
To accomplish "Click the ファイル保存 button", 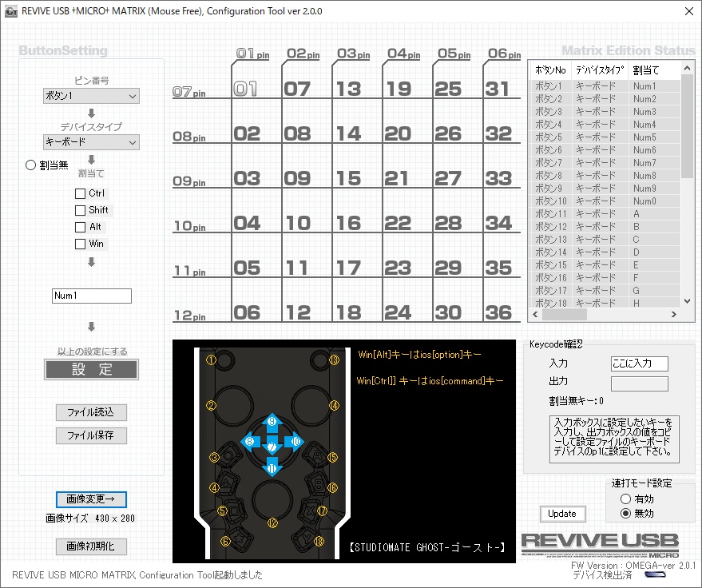I will pos(91,435).
